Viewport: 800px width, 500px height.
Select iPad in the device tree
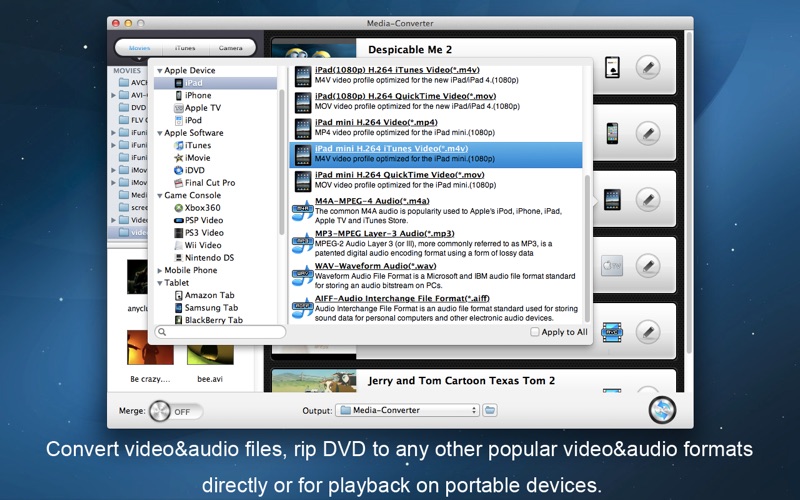(215, 83)
